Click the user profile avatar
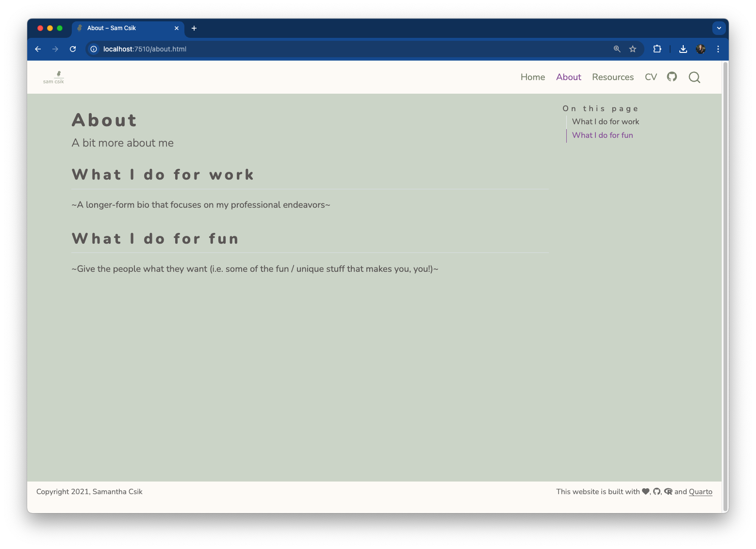 (700, 49)
